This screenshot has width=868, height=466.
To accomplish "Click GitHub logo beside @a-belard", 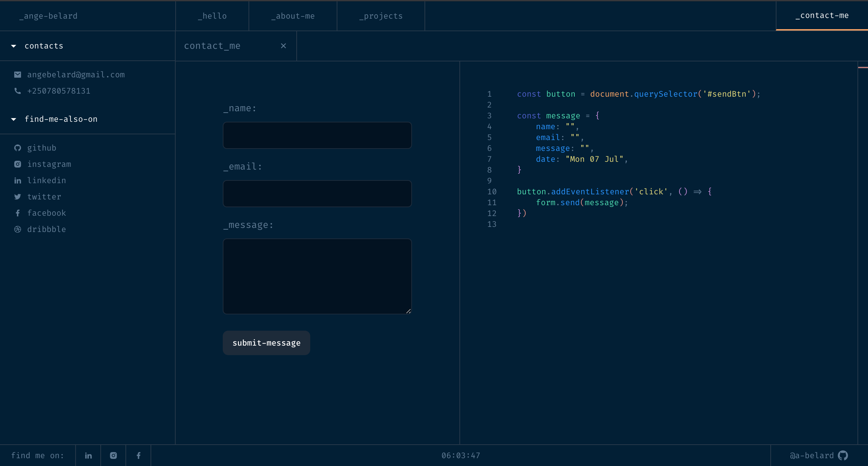I will click(x=843, y=455).
